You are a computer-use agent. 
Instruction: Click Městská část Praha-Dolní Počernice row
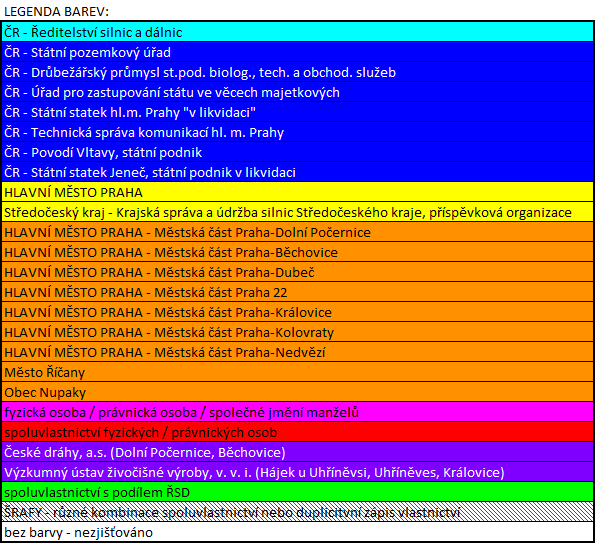click(x=298, y=232)
